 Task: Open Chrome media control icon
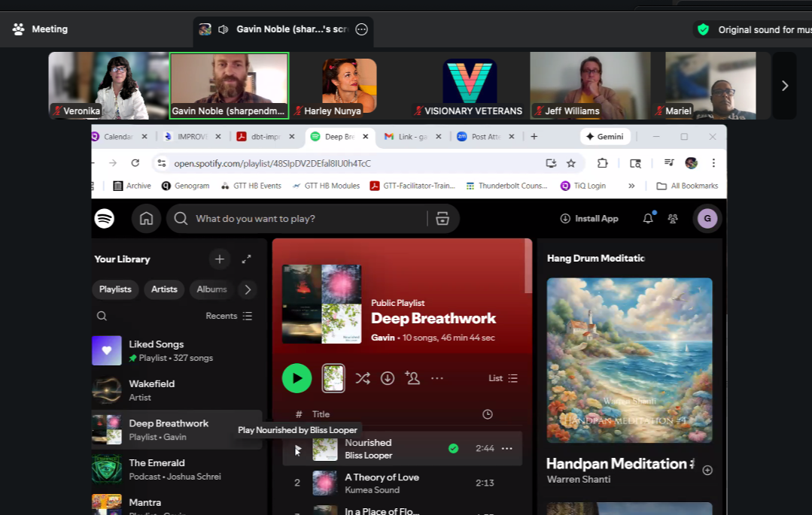point(668,163)
